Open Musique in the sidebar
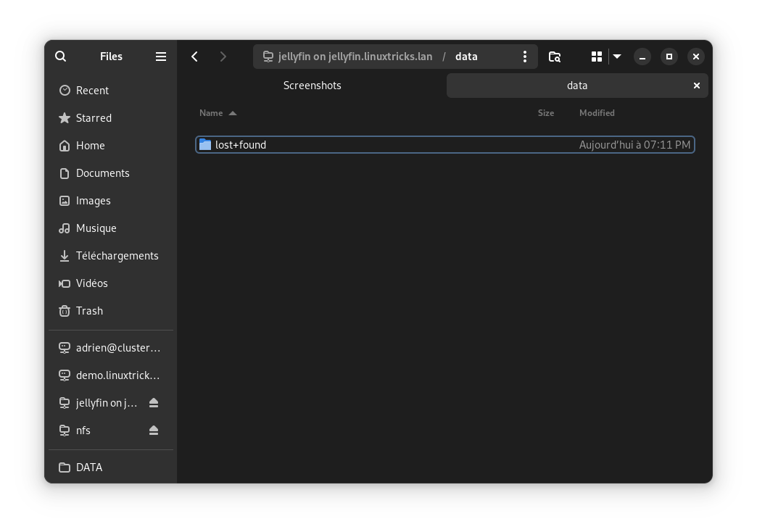 tap(111, 228)
